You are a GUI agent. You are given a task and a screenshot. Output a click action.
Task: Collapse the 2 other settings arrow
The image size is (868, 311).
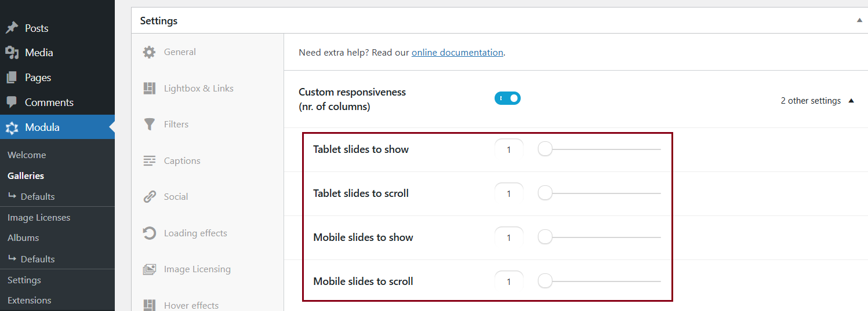[x=851, y=101]
